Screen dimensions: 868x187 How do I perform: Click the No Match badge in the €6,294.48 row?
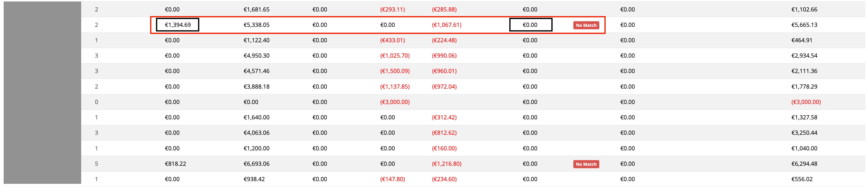pos(586,164)
